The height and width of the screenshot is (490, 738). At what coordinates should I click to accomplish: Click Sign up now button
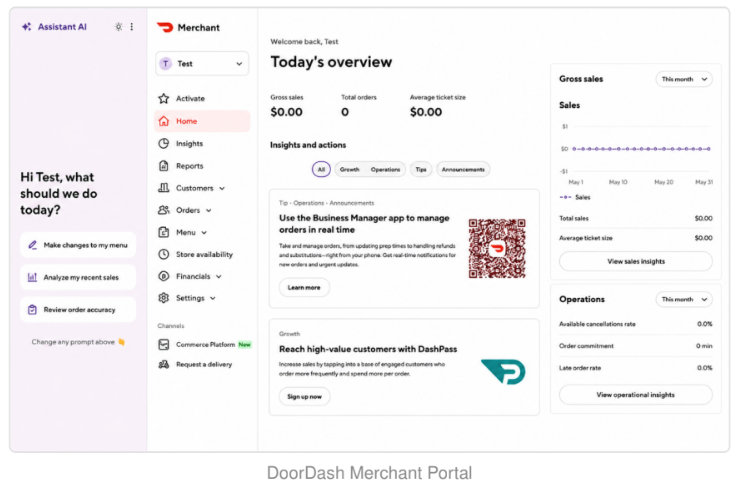click(x=305, y=397)
